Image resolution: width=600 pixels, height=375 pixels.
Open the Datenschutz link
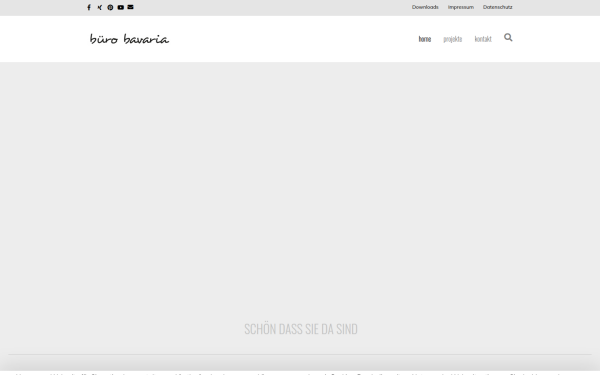point(497,7)
